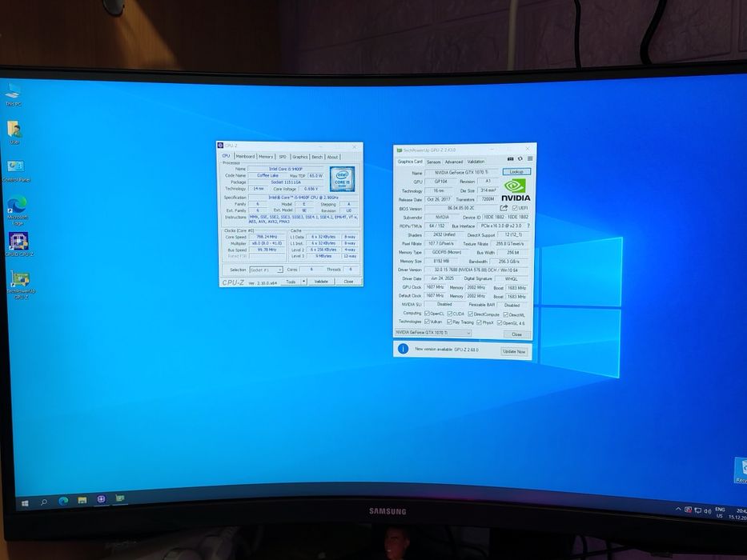Toggle the Vulkan checkbox

point(427,322)
